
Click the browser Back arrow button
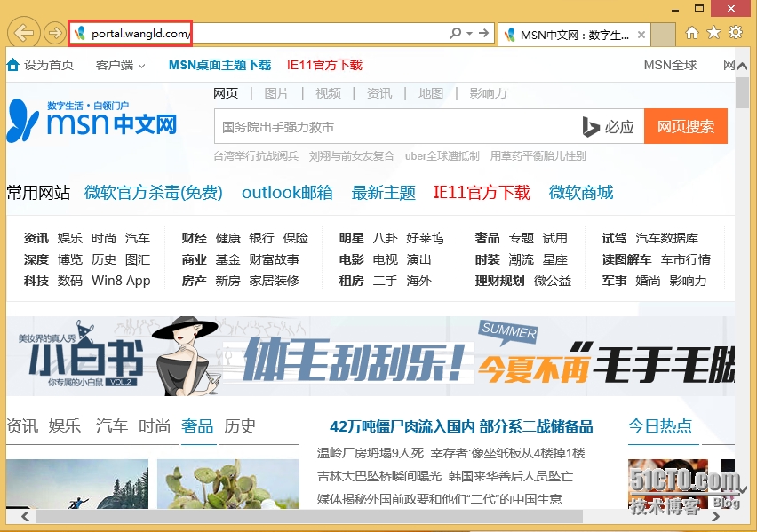pyautogui.click(x=24, y=33)
